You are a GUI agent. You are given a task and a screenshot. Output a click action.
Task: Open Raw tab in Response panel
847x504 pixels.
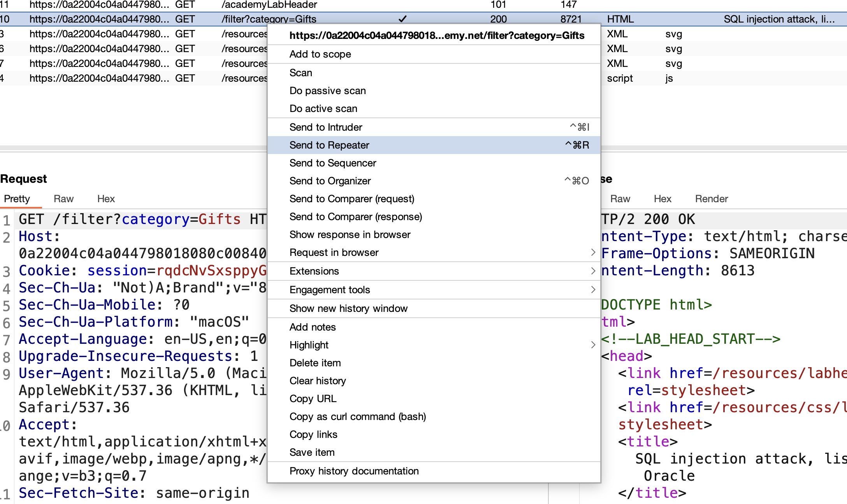pyautogui.click(x=620, y=199)
